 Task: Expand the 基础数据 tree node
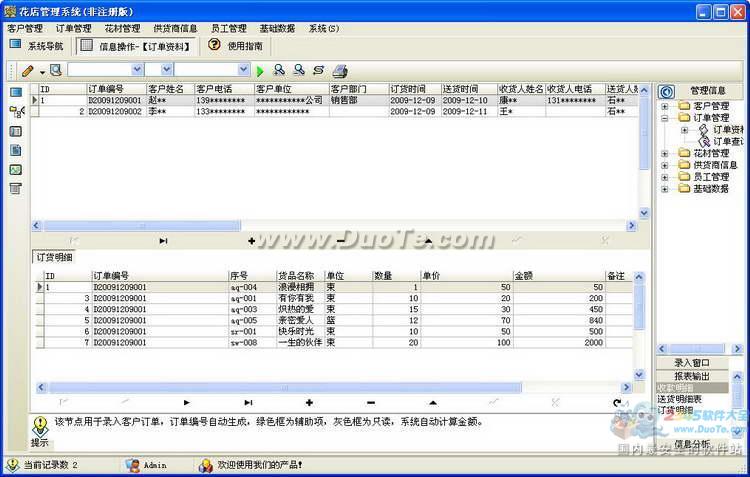click(665, 189)
